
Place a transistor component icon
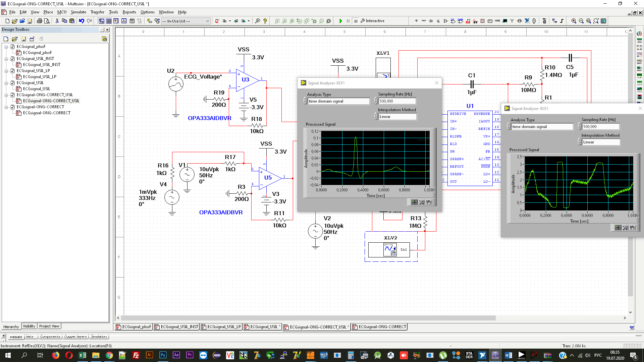tap(438, 21)
